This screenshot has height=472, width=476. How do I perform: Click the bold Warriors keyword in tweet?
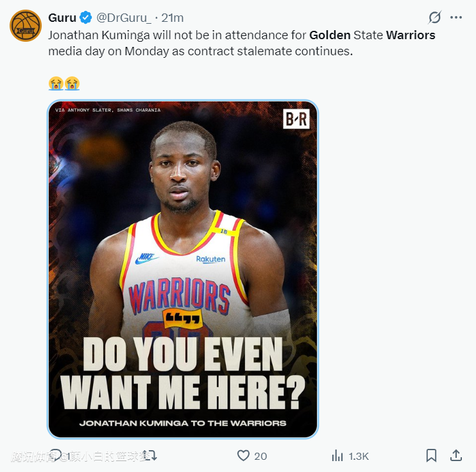[411, 35]
